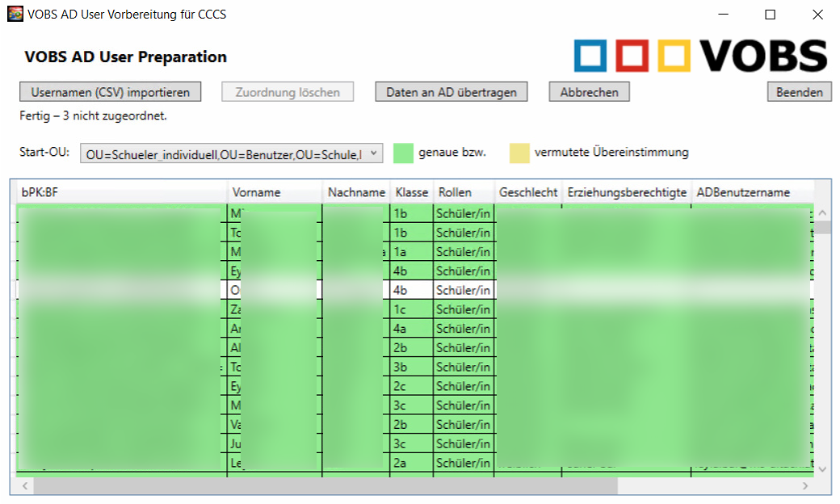
Task: Click the VOBS logo image
Action: [700, 56]
